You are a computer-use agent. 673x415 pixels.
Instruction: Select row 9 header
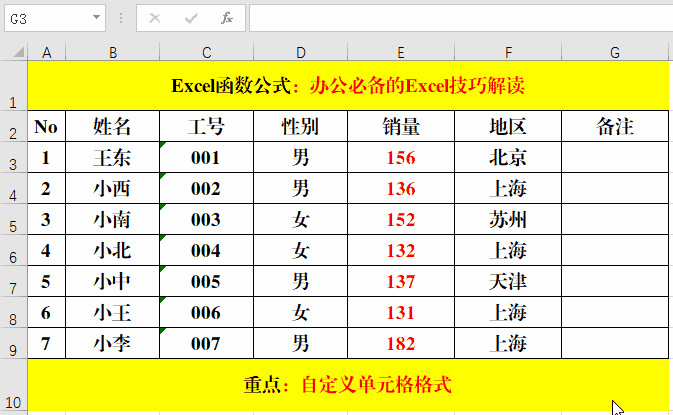[13, 343]
